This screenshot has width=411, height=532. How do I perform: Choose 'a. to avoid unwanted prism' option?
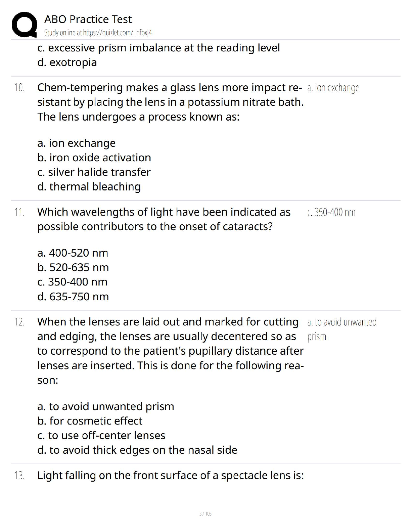[106, 406]
